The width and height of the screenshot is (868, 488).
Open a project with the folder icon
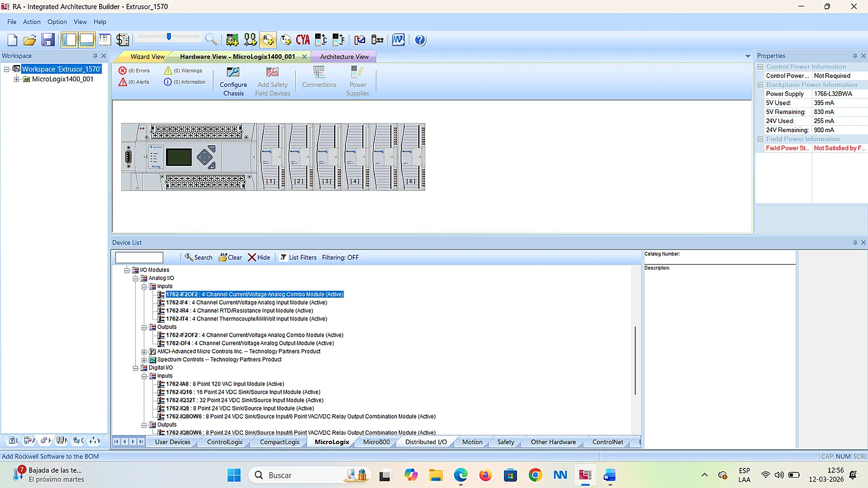click(x=30, y=40)
